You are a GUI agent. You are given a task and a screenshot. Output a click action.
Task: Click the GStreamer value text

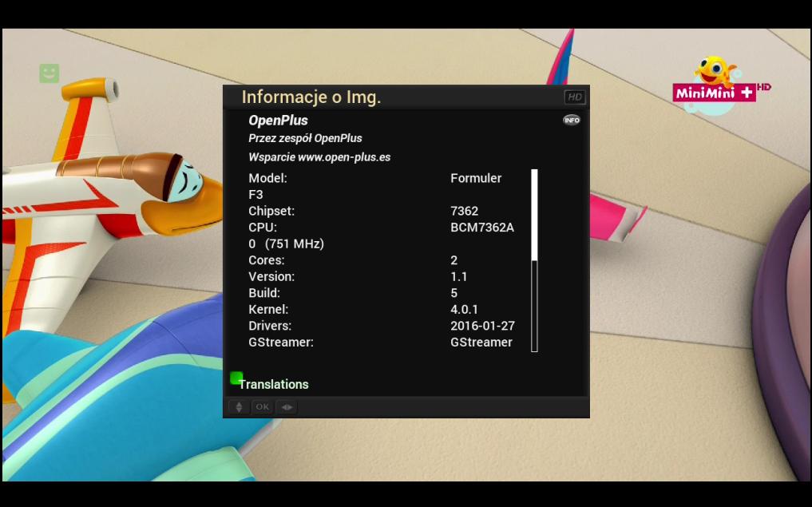pos(481,343)
